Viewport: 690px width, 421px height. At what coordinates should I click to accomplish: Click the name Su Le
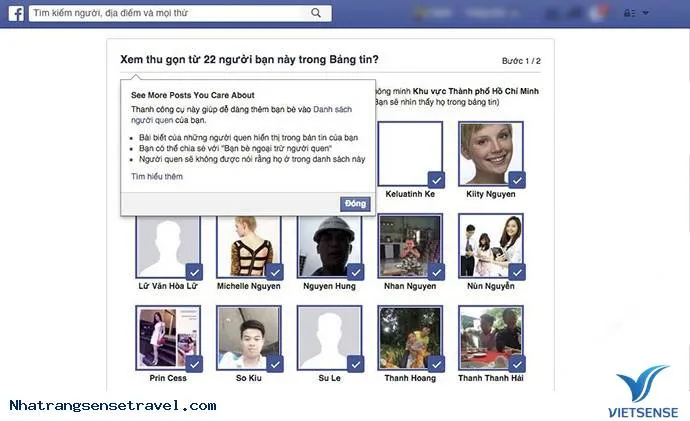[330, 378]
